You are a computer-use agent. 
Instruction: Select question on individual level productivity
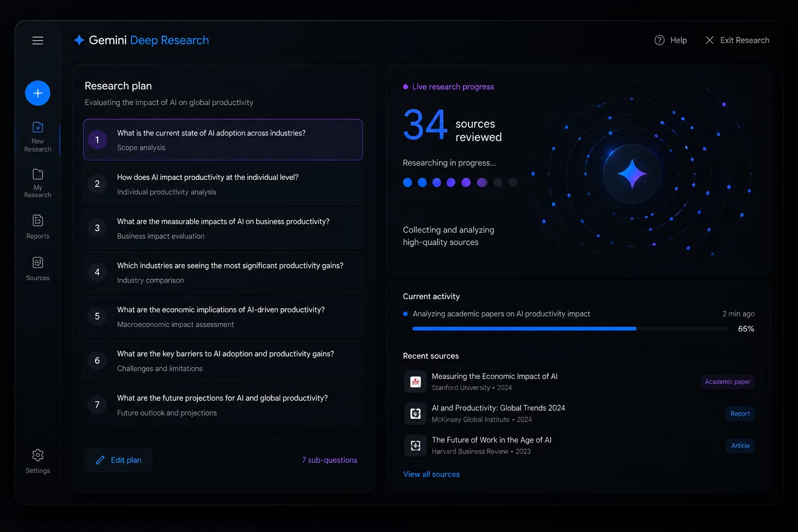(223, 184)
